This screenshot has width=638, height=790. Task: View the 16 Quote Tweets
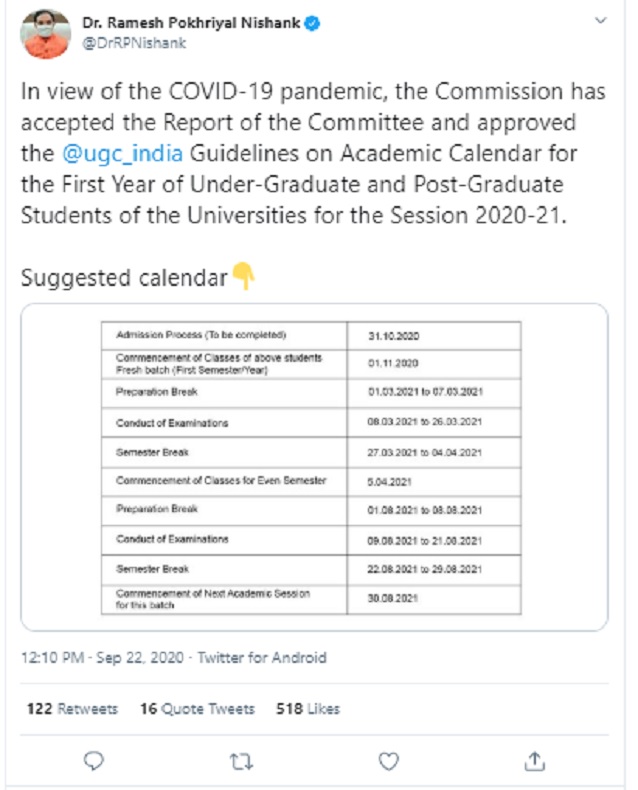click(197, 709)
